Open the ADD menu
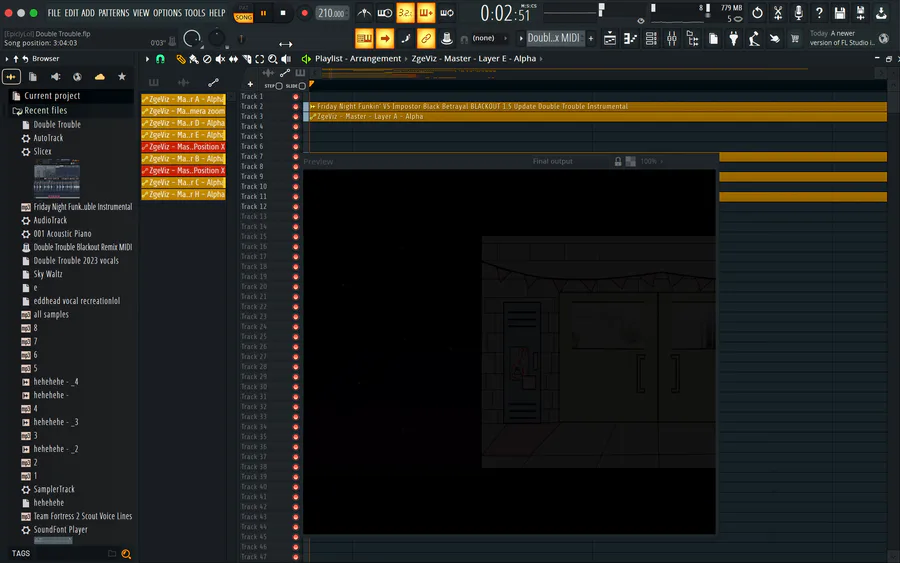The height and width of the screenshot is (563, 900). [x=88, y=13]
